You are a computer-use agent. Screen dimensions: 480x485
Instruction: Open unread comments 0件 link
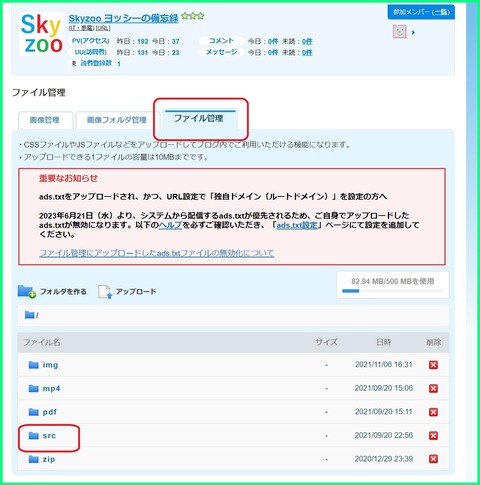point(307,41)
